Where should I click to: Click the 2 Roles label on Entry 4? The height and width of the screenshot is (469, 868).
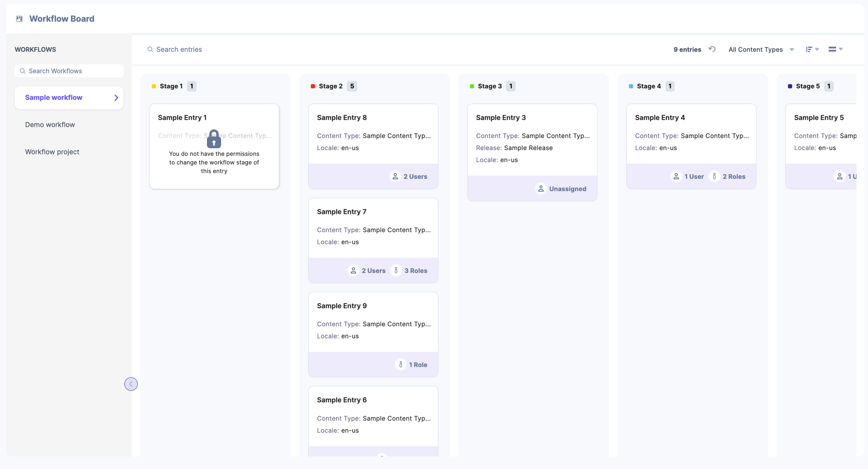734,177
